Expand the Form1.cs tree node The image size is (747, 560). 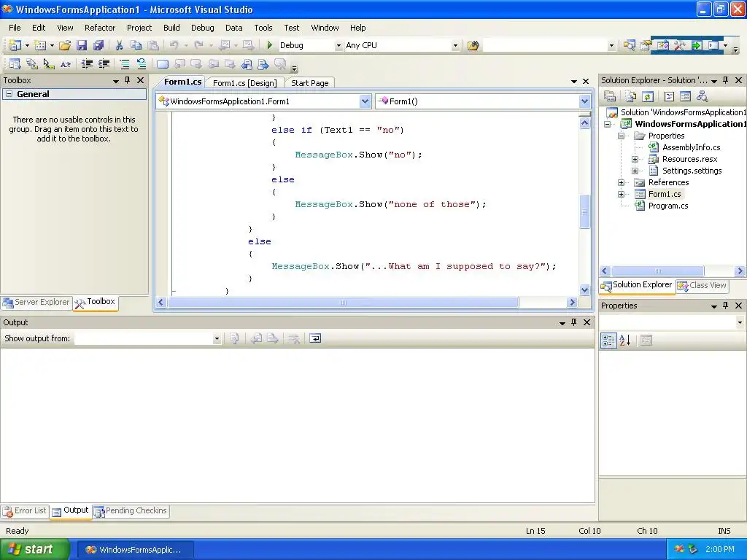pyautogui.click(x=622, y=194)
